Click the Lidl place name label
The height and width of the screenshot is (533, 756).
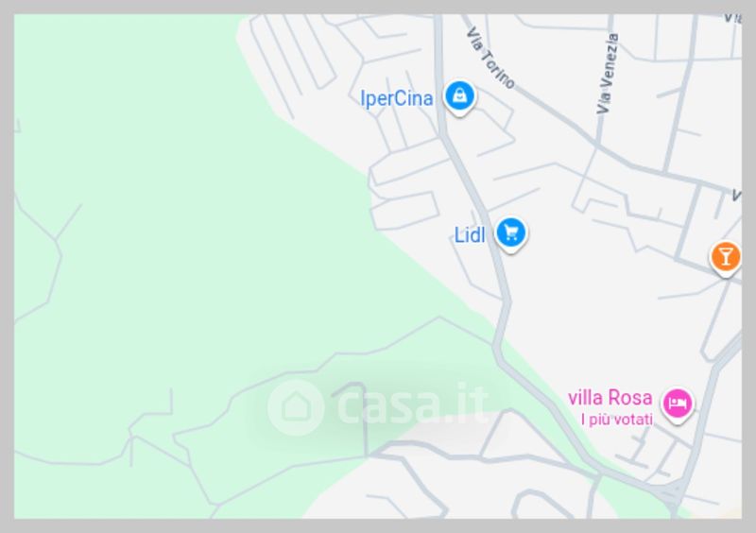[470, 235]
